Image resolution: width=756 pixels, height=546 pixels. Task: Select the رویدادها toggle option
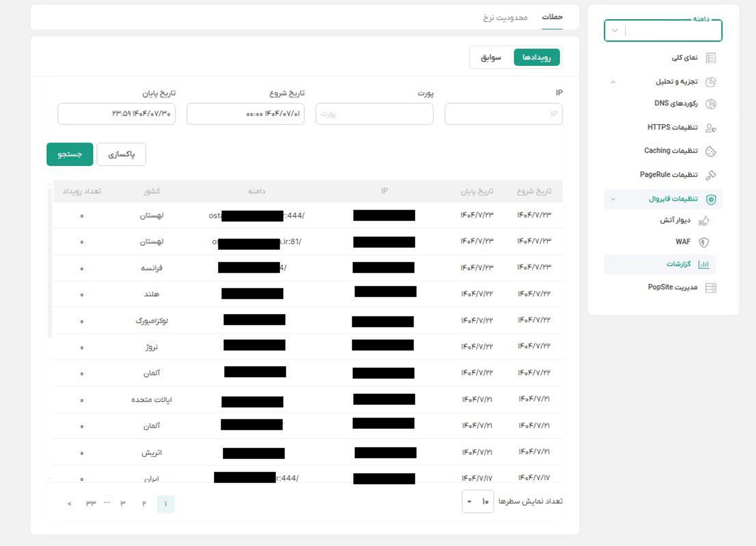tap(536, 58)
